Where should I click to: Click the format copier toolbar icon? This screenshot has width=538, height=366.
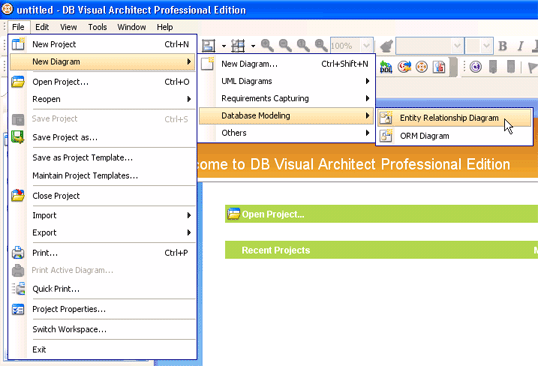pos(386,46)
